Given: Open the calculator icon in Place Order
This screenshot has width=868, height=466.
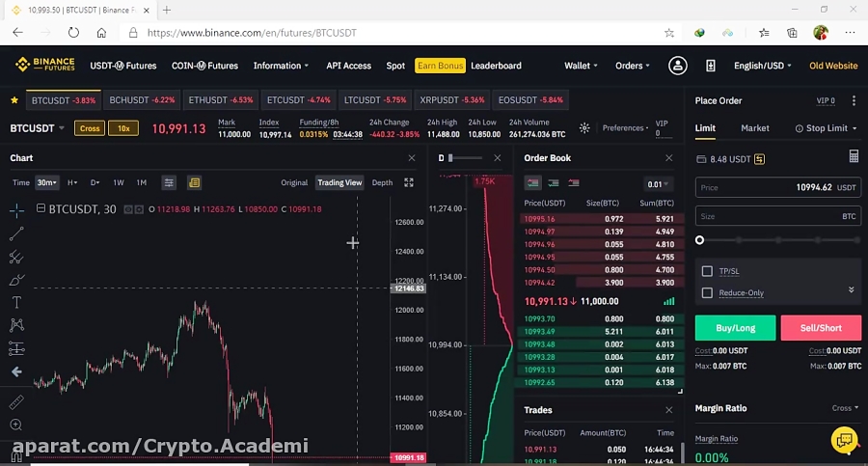Looking at the screenshot, I should point(854,156).
